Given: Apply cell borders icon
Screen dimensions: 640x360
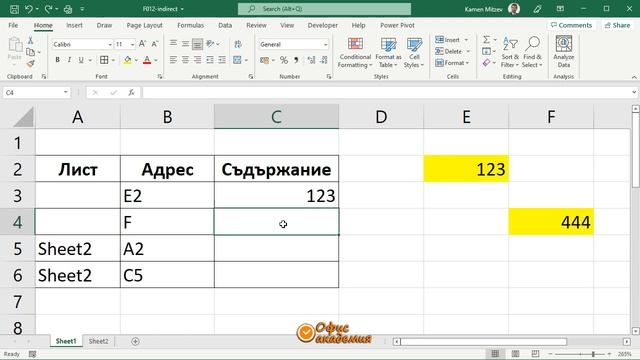Looking at the screenshot, I should (104, 60).
